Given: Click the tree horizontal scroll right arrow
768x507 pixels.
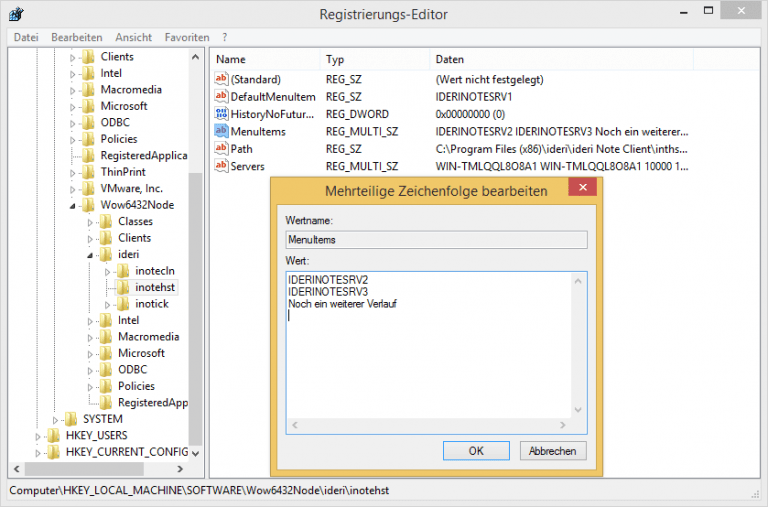Looking at the screenshot, I should (x=180, y=469).
